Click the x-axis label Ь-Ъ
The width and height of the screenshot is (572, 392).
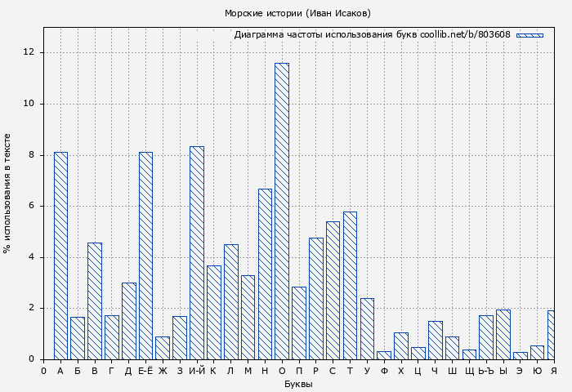coord(486,371)
